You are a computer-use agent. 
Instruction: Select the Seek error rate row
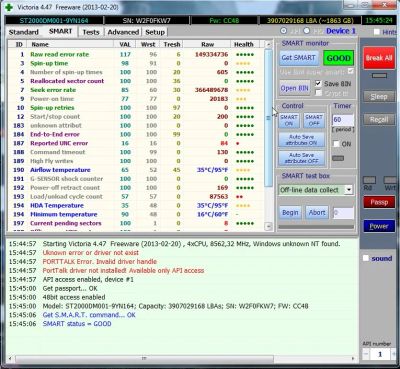pyautogui.click(x=136, y=90)
